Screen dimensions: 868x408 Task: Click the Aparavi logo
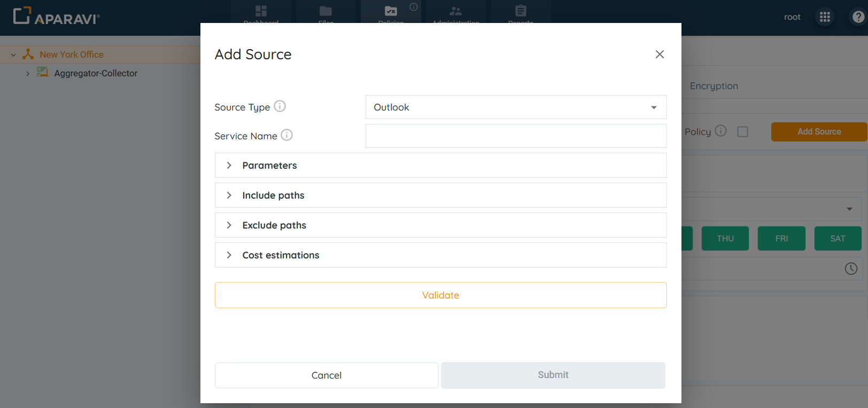(56, 17)
